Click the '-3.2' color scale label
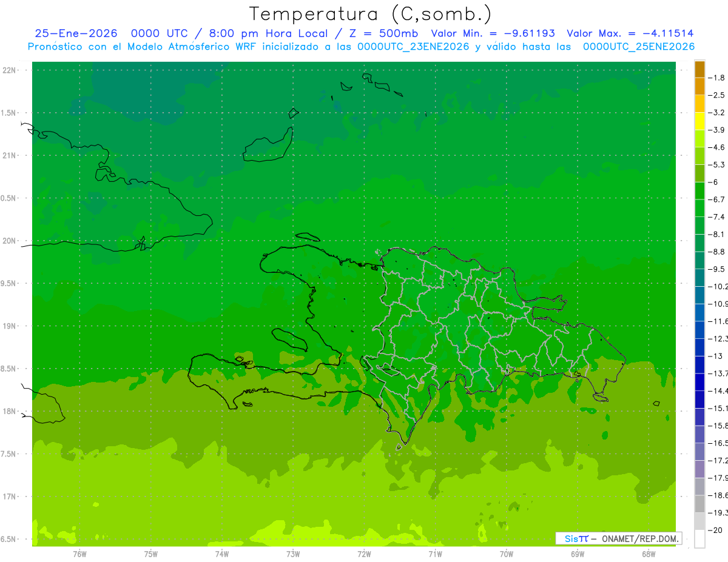This screenshot has width=728, height=562. click(716, 113)
